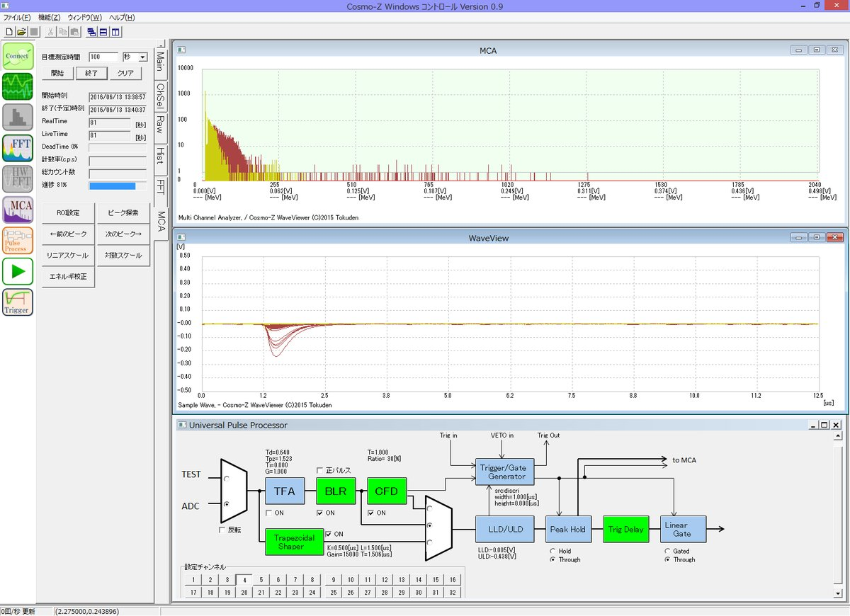Open the FFT analysis icon
The image size is (850, 616).
tap(18, 148)
